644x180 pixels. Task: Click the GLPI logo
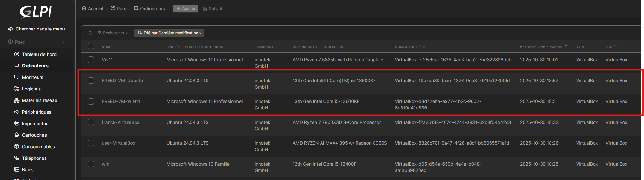(x=36, y=12)
